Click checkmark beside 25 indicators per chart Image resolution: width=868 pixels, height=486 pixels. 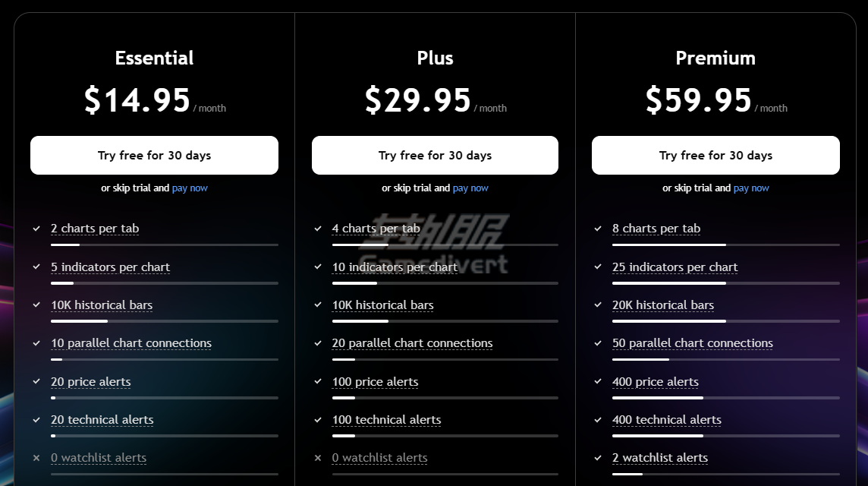(x=598, y=267)
